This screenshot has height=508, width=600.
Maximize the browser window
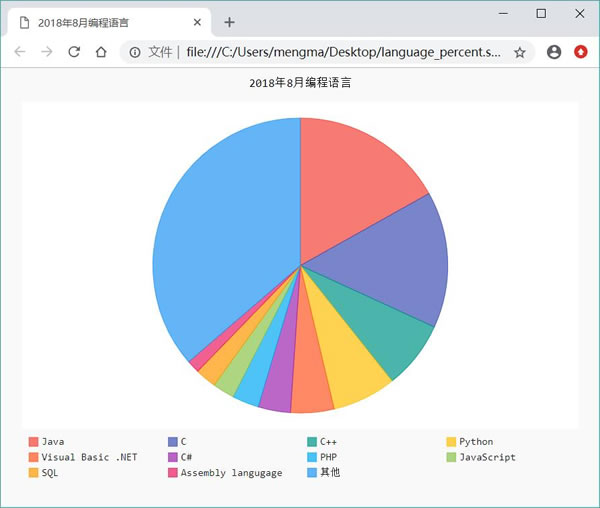tap(541, 14)
